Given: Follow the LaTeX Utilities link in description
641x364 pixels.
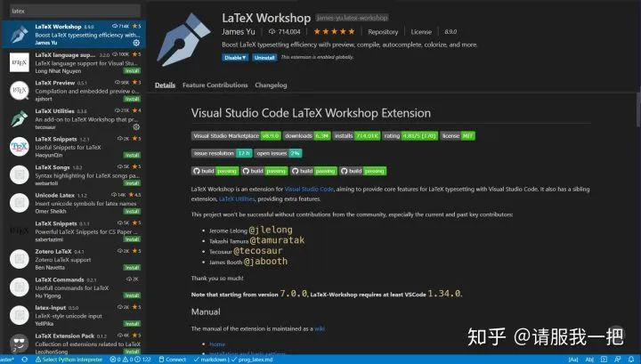Looking at the screenshot, I should pyautogui.click(x=237, y=199).
